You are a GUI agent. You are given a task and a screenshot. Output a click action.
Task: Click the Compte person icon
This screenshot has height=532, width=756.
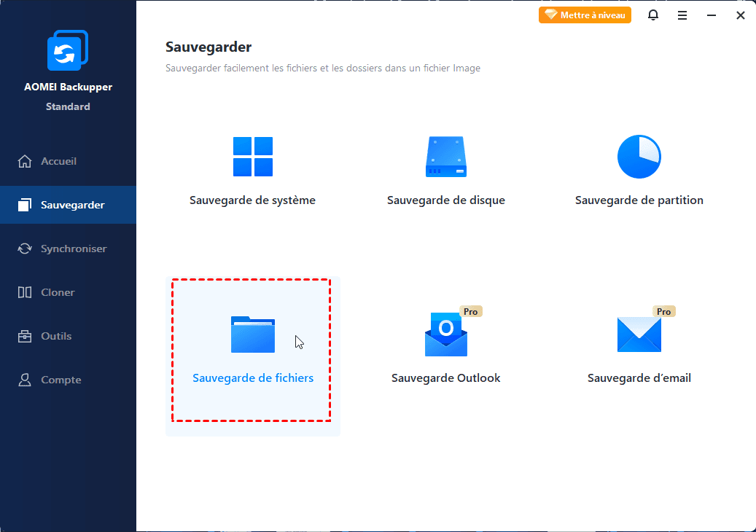[25, 380]
